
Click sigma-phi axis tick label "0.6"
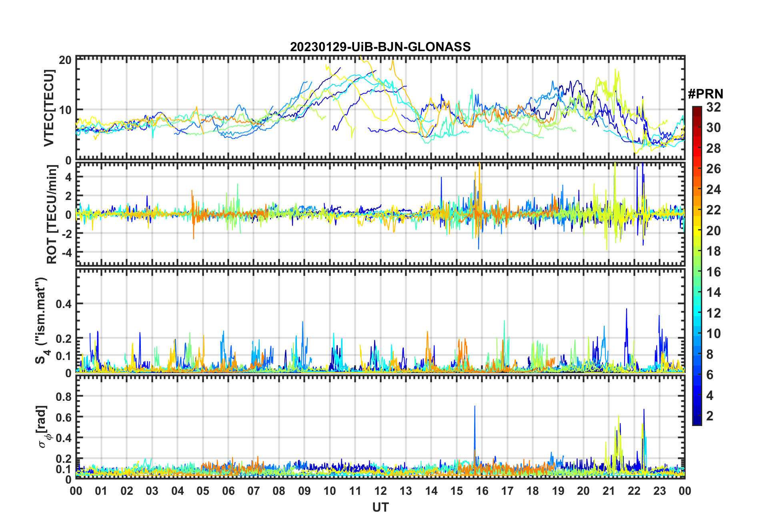click(x=64, y=418)
